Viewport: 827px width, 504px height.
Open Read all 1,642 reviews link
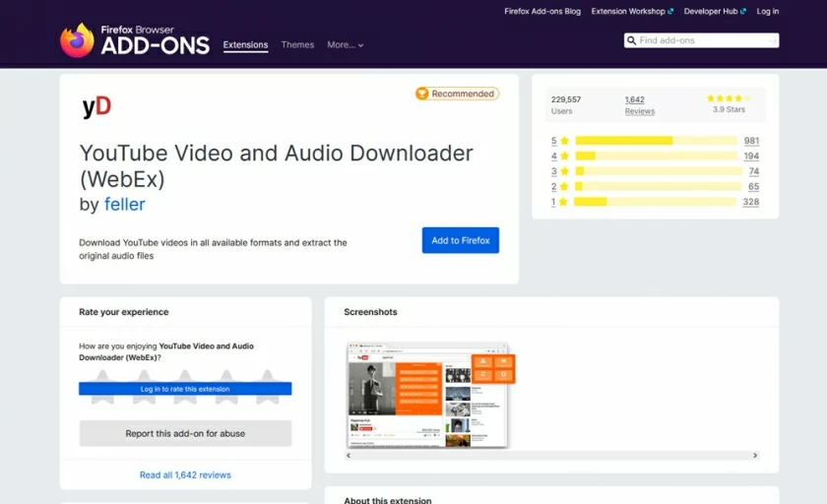pyautogui.click(x=185, y=475)
